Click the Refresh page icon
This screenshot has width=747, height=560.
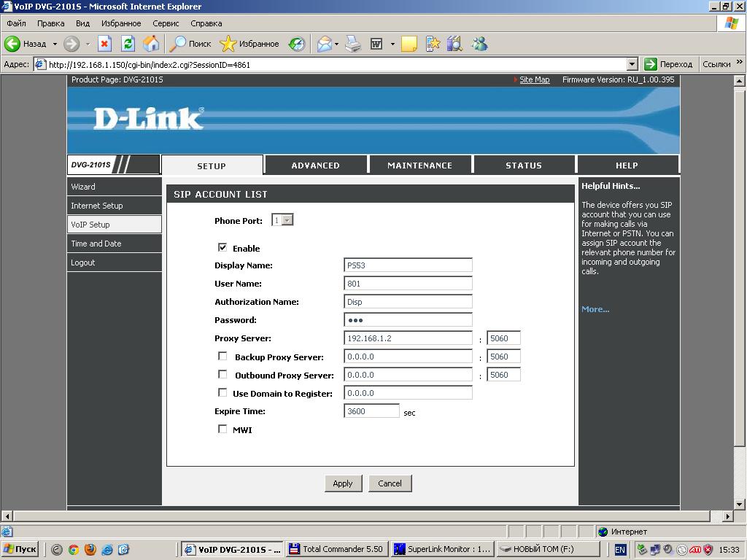pyautogui.click(x=128, y=44)
